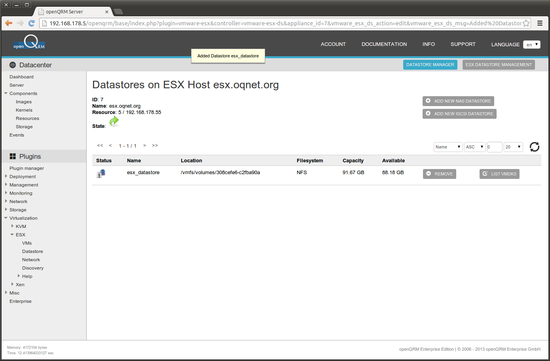
Task: Go to first page with << link
Action: point(100,146)
